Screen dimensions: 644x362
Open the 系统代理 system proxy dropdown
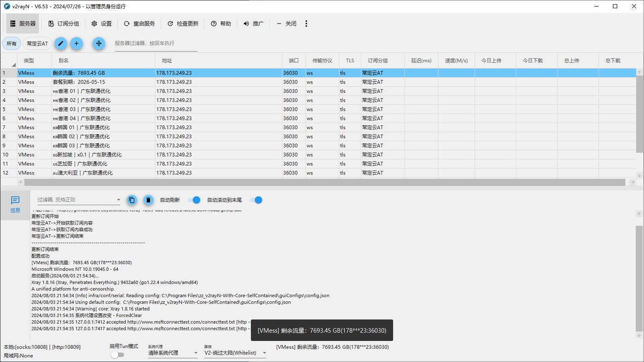click(x=172, y=353)
